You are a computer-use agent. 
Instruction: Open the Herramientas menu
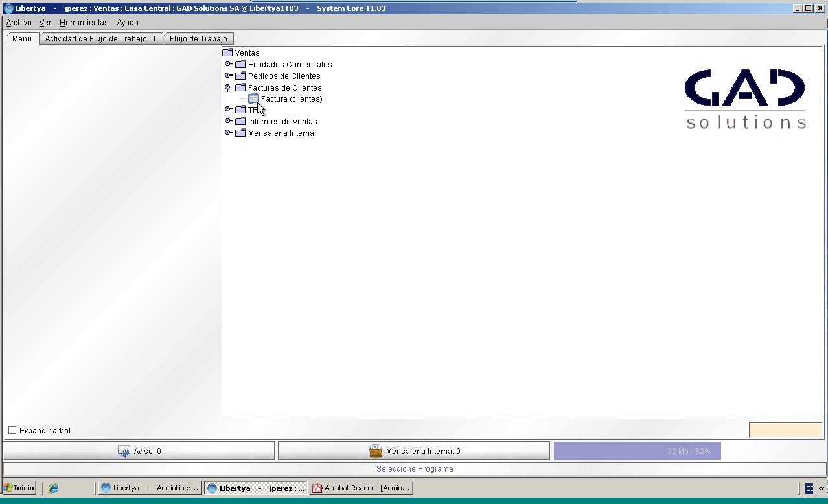[x=84, y=22]
